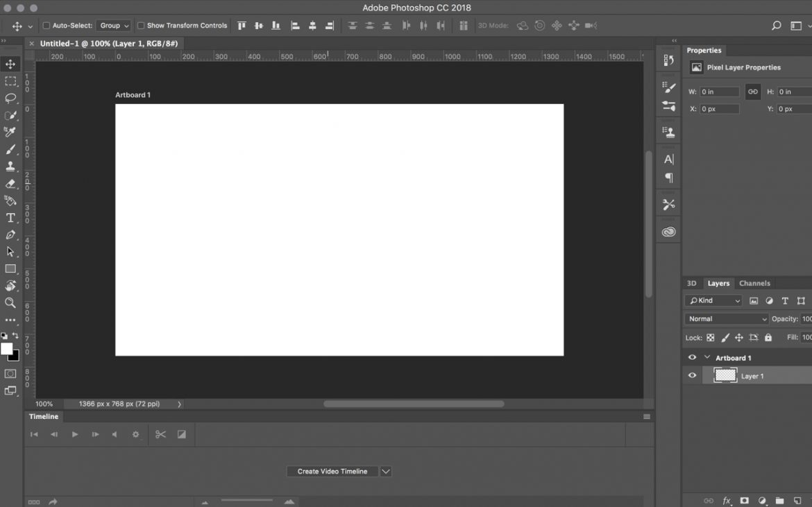Open the Creative Cloud Libraries panel icon
This screenshot has width=812, height=507.
point(668,232)
